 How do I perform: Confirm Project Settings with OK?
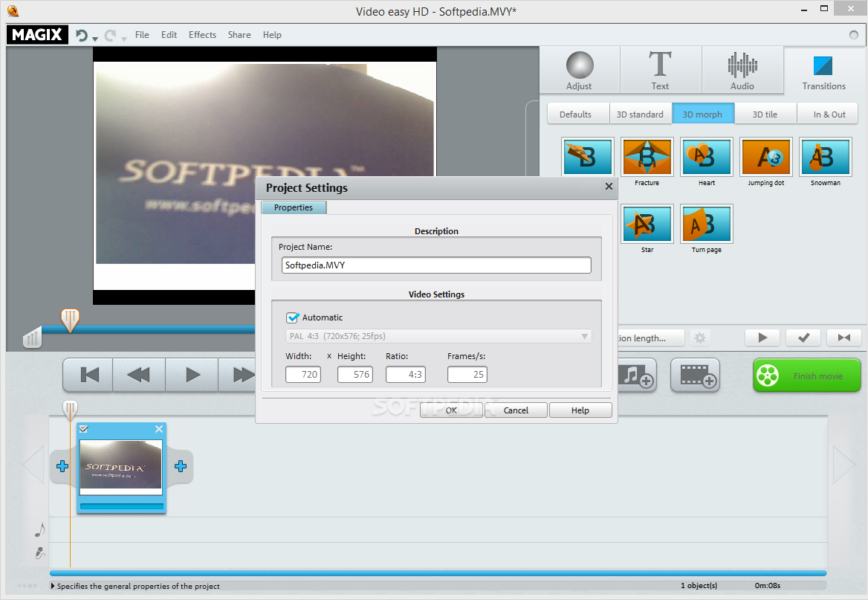click(451, 410)
